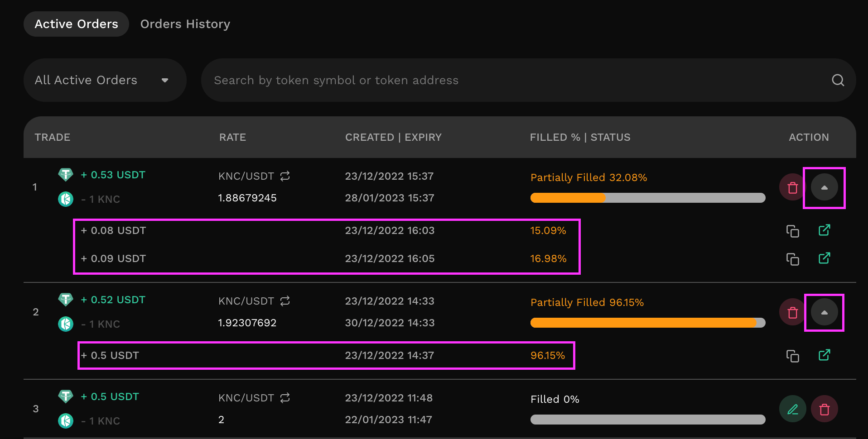Delete order 3 using its trash icon
The image size is (868, 439).
click(x=824, y=409)
